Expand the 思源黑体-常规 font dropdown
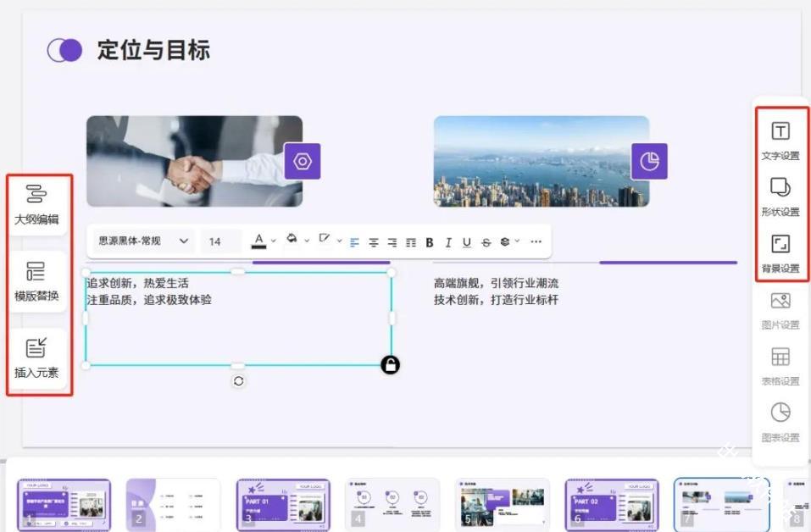 [183, 241]
